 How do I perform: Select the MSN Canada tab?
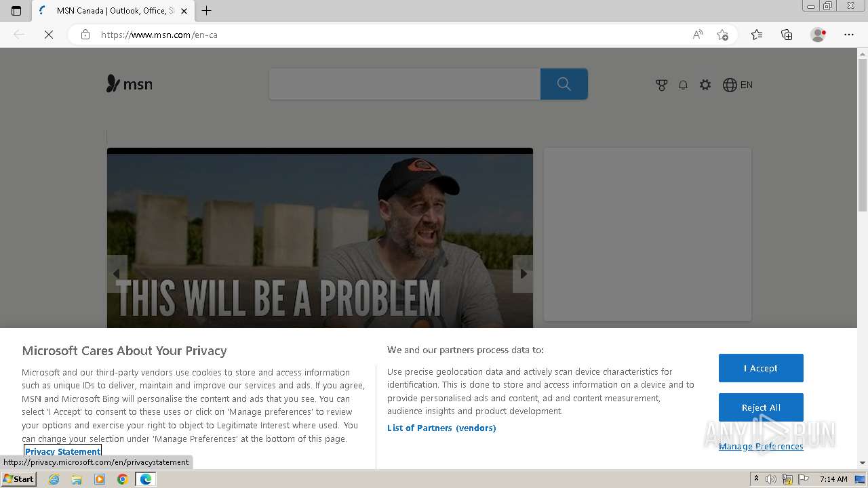click(113, 11)
